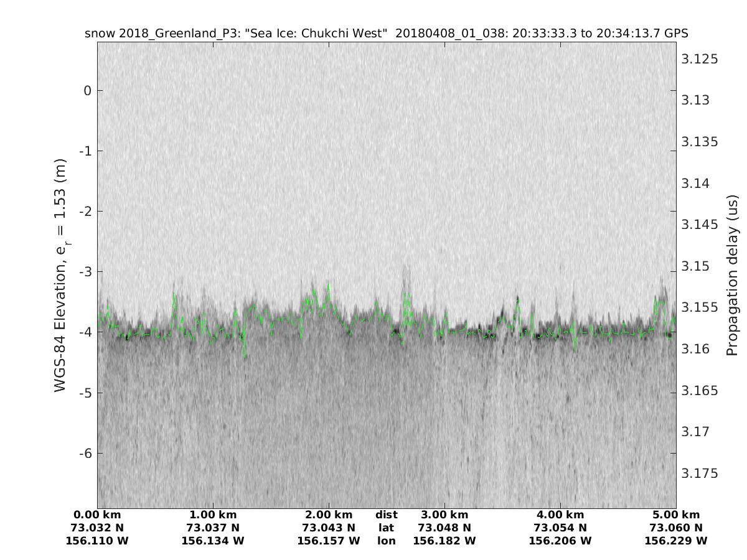Click the 3.125 propagation delay tick
Viewport: 747px width, 560px height.
[x=700, y=59]
